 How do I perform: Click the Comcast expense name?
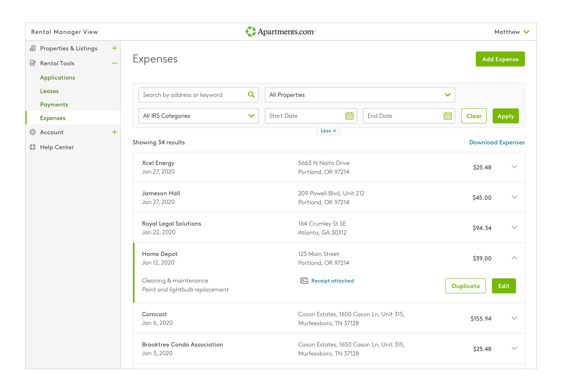click(x=155, y=314)
